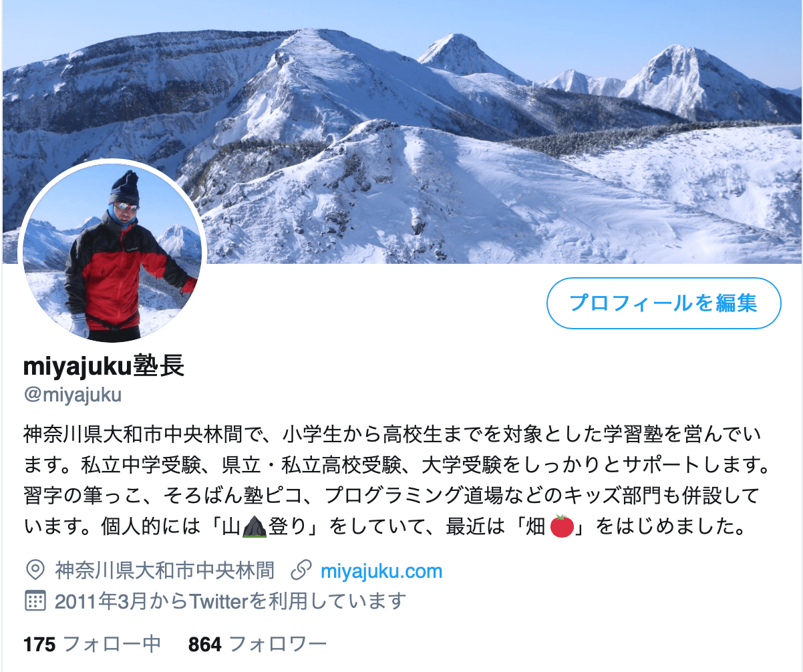The width and height of the screenshot is (803, 672).
Task: Click the mountain emoji in the bio
Action: pyautogui.click(x=254, y=527)
